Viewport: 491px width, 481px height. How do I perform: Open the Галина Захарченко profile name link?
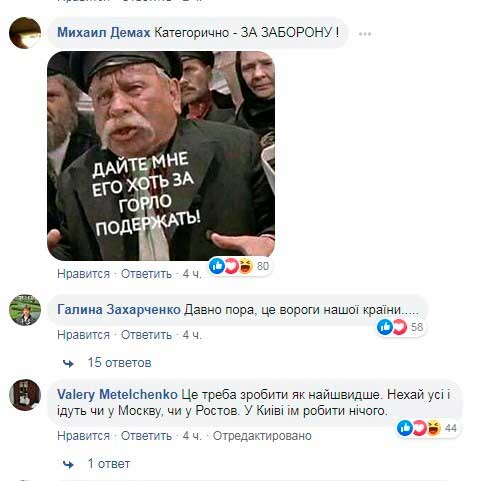[x=119, y=310]
